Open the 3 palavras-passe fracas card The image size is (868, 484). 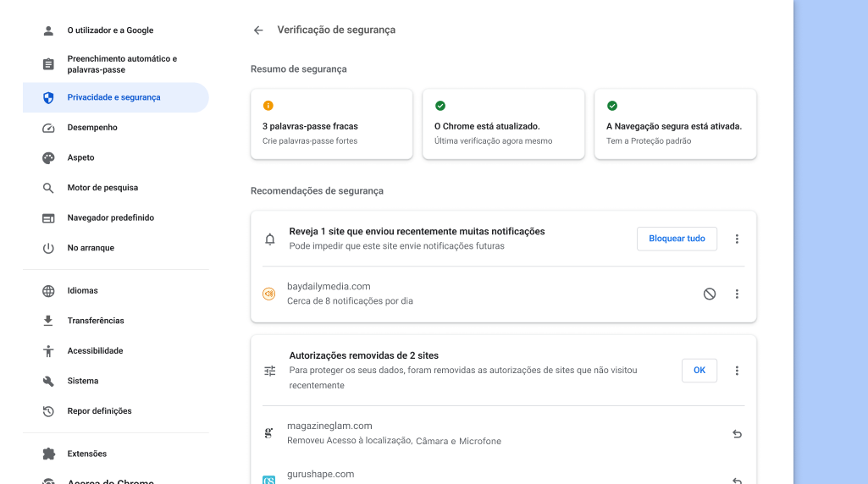click(332, 124)
